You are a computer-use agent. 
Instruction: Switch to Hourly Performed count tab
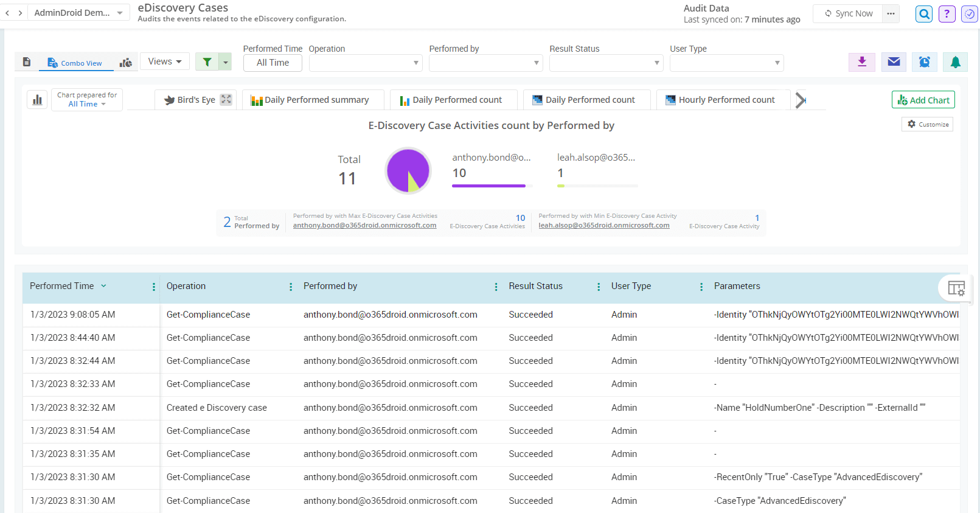click(723, 100)
